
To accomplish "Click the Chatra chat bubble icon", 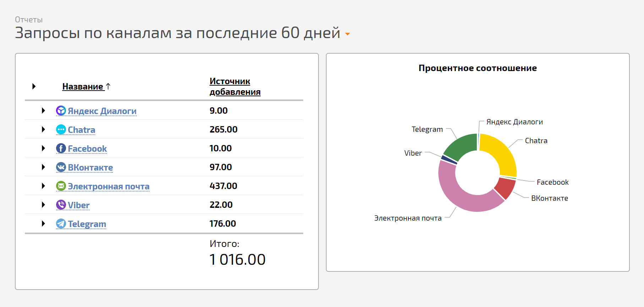I will tap(61, 129).
